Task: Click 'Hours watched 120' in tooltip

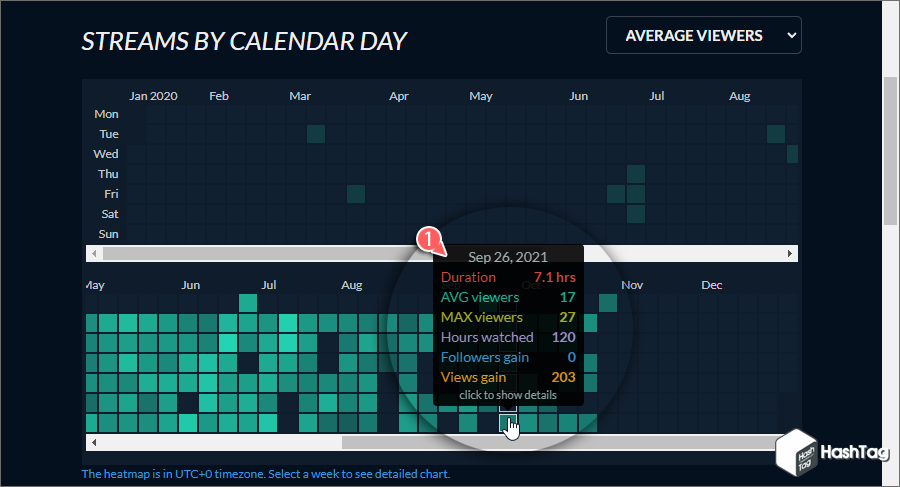Action: (508, 337)
